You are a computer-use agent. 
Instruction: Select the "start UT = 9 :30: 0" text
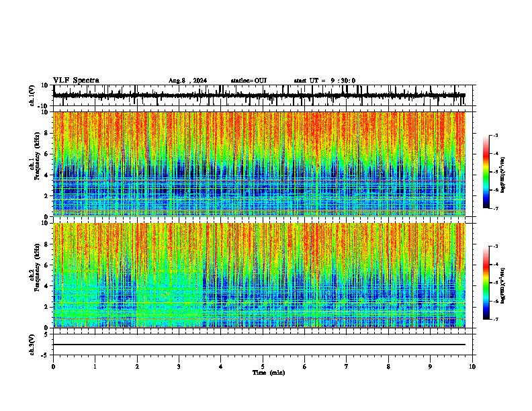[324, 81]
